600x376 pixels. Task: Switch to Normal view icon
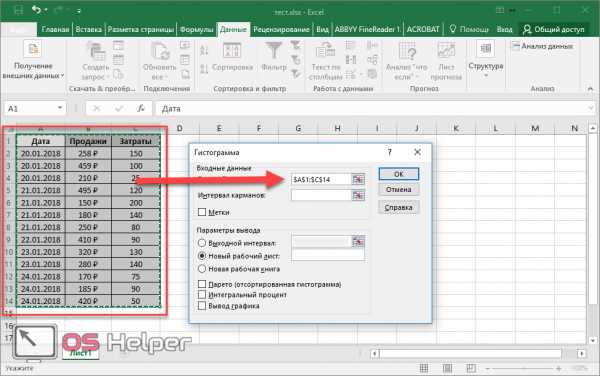[424, 368]
